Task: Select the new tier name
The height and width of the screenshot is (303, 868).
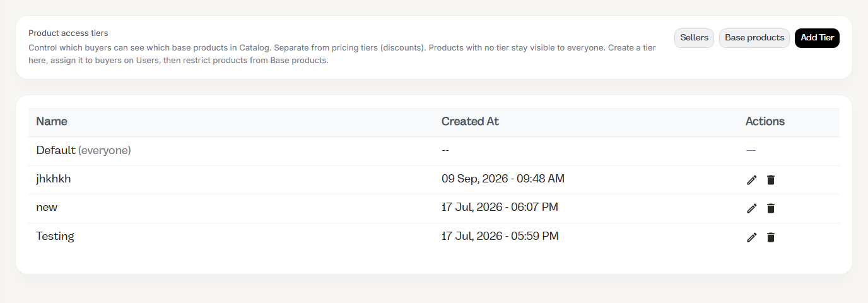Action: [47, 207]
